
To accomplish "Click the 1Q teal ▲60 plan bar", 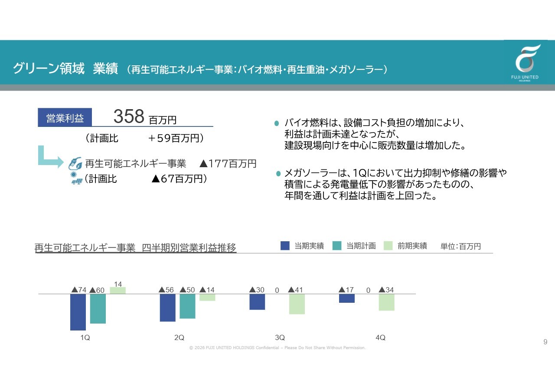I will pos(98,308).
